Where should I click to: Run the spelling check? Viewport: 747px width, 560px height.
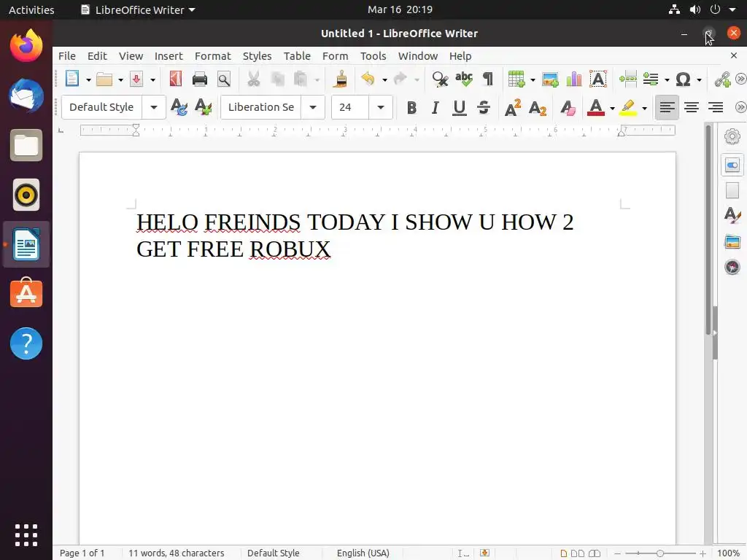tap(463, 79)
